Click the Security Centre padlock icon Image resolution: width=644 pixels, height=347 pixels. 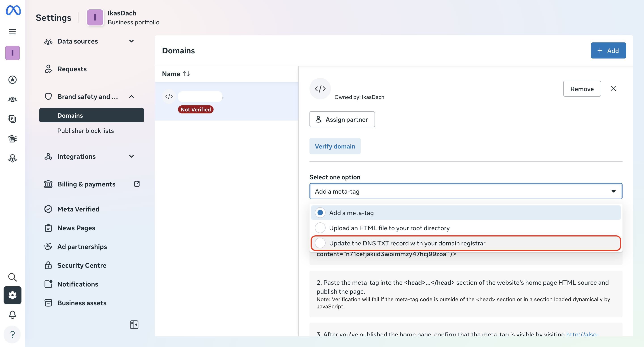48,265
